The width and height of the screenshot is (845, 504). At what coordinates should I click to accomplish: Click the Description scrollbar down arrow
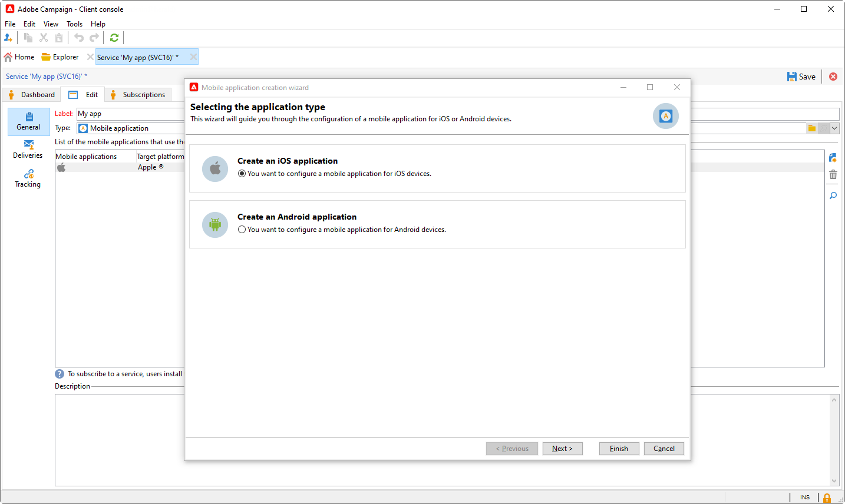pyautogui.click(x=834, y=481)
